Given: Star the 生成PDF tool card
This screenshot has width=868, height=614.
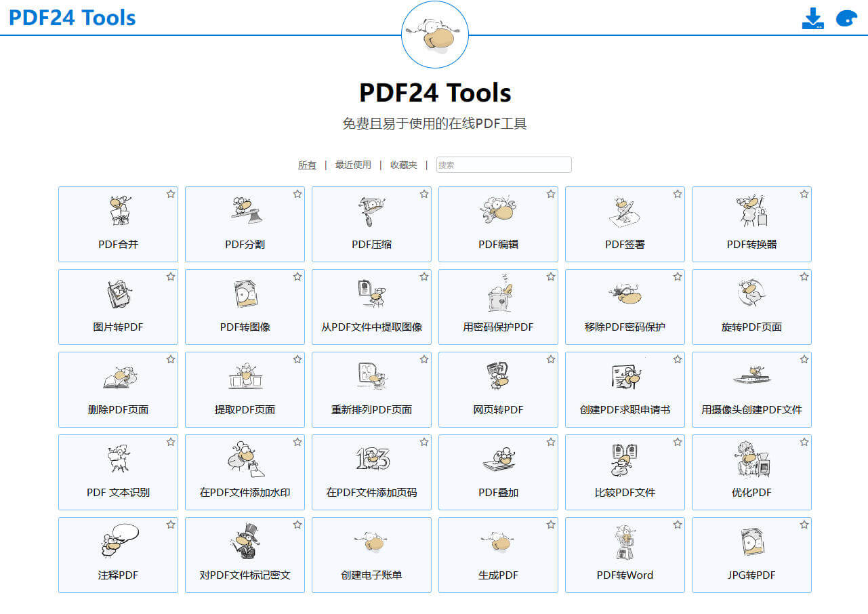Looking at the screenshot, I should 551,525.
